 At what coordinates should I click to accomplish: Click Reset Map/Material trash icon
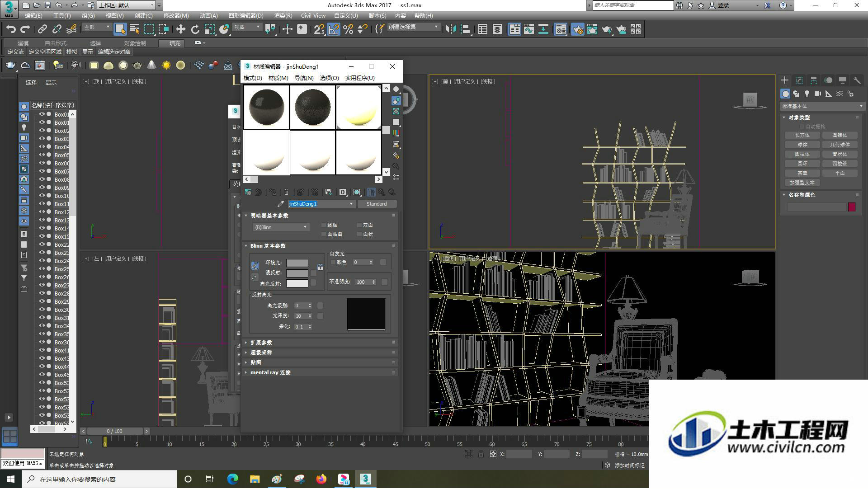click(x=286, y=192)
